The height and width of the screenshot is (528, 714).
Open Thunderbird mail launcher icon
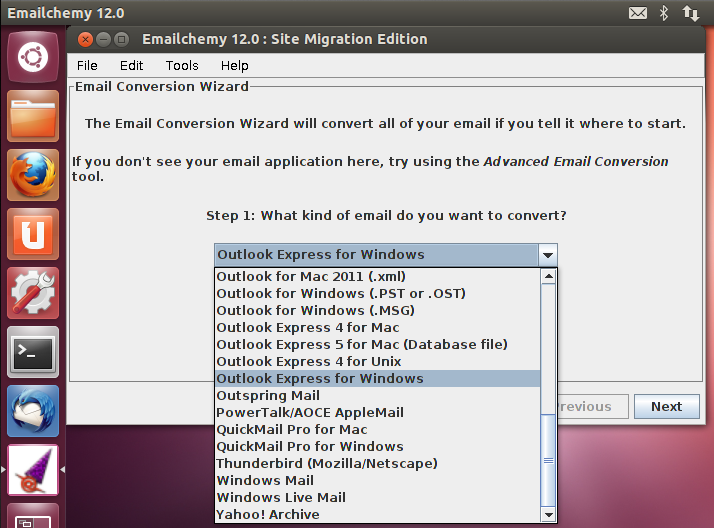coord(33,411)
